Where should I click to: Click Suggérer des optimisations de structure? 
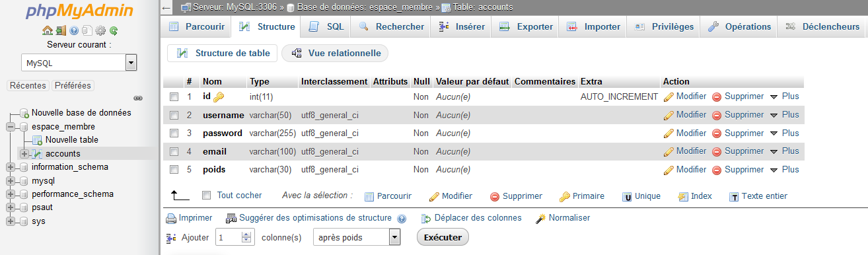[x=308, y=218]
